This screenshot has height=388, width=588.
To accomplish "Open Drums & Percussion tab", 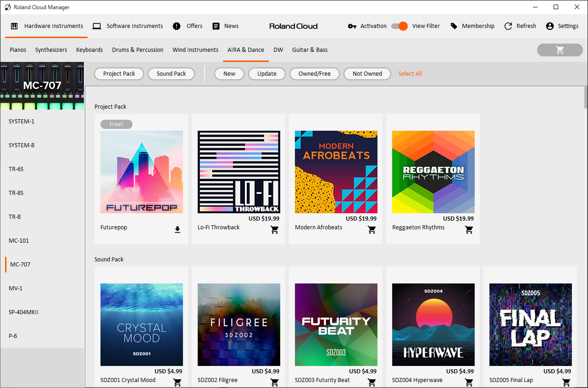I will [x=138, y=50].
